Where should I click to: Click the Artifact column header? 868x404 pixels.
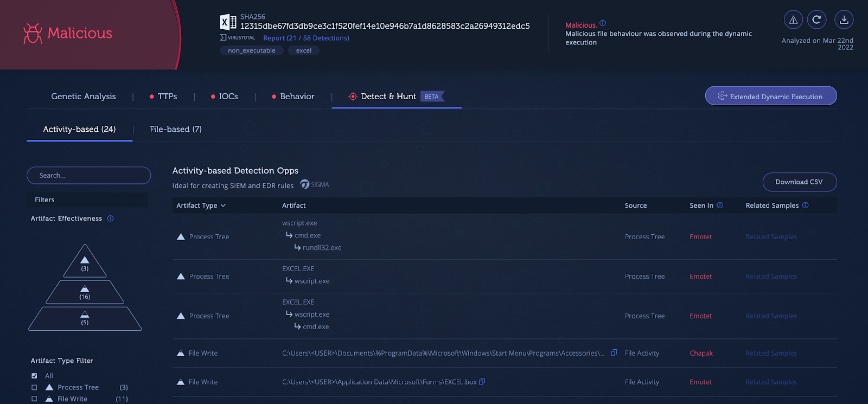point(294,206)
